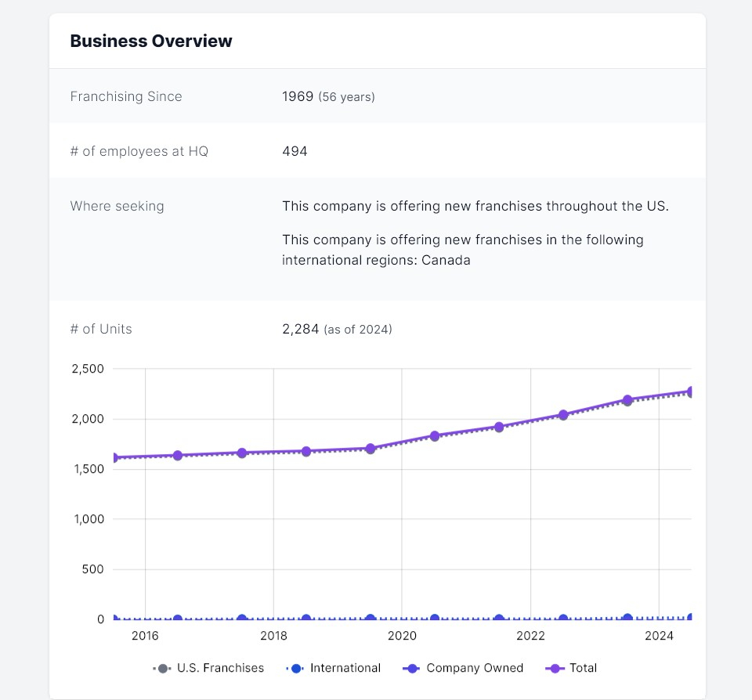
Task: Click the blue International legend dot
Action: click(296, 669)
